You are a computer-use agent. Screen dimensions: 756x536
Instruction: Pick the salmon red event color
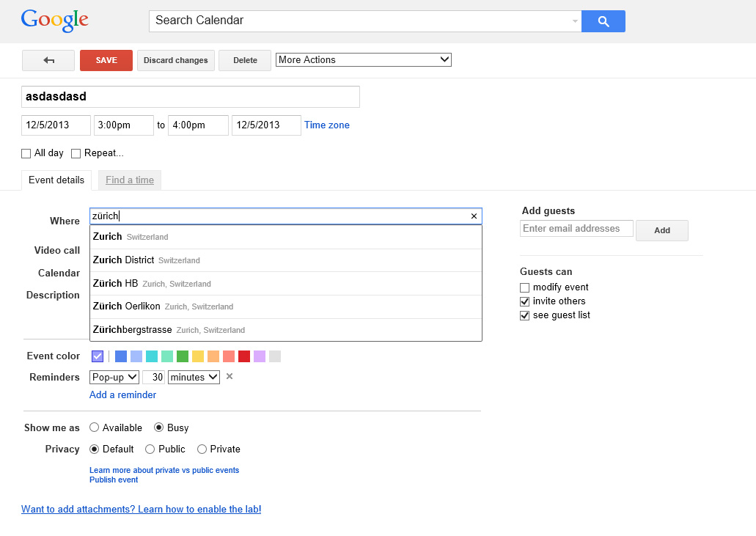tap(229, 356)
